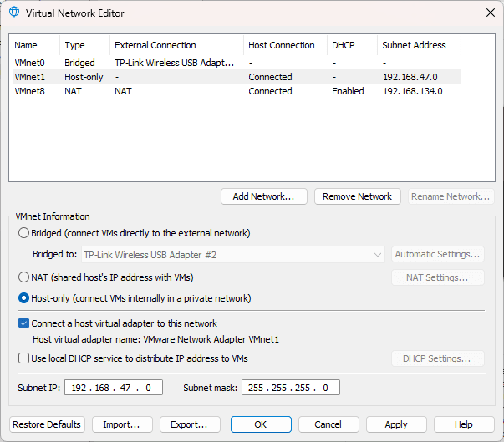Click the Subnet Address column header
This screenshot has height=442, width=504.
tap(414, 45)
